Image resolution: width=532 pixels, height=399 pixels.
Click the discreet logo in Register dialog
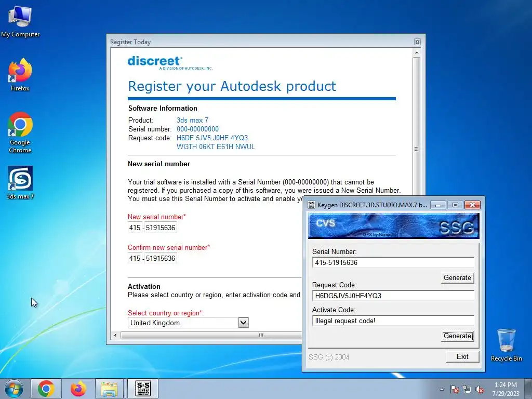tap(170, 63)
